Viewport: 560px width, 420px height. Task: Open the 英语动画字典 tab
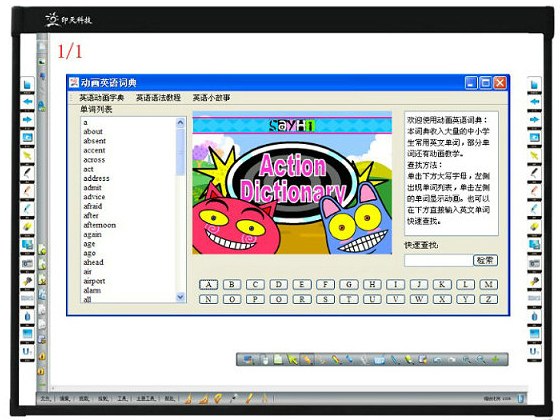click(101, 98)
